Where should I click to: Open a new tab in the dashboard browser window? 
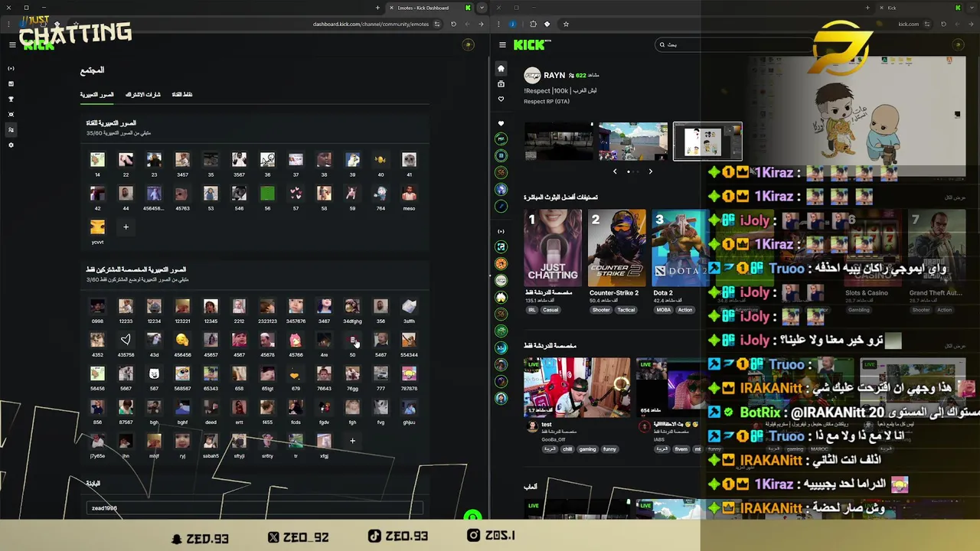[x=377, y=8]
